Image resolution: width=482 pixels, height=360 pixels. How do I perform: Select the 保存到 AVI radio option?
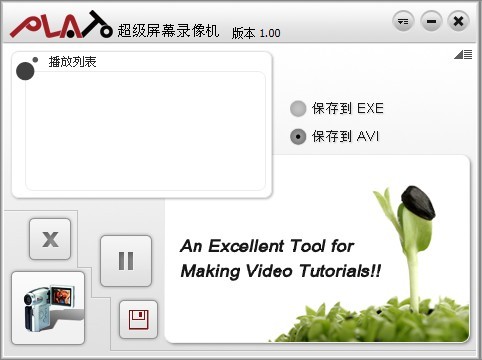(x=298, y=137)
